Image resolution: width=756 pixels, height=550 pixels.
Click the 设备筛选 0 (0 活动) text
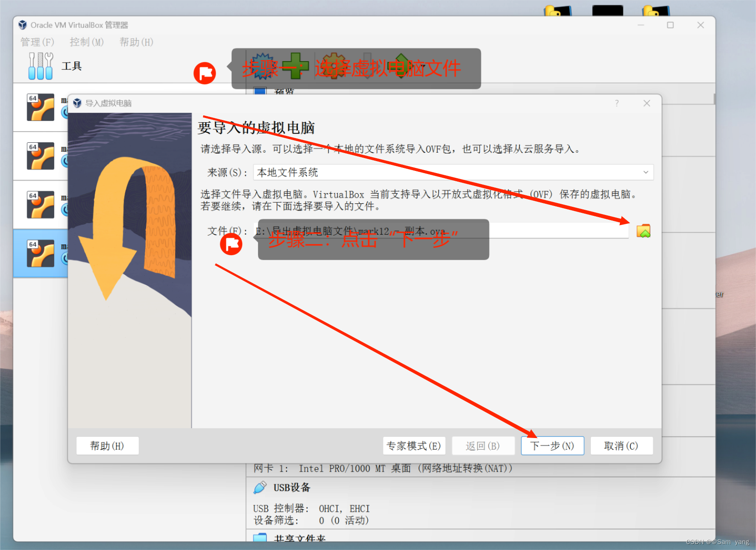(311, 521)
